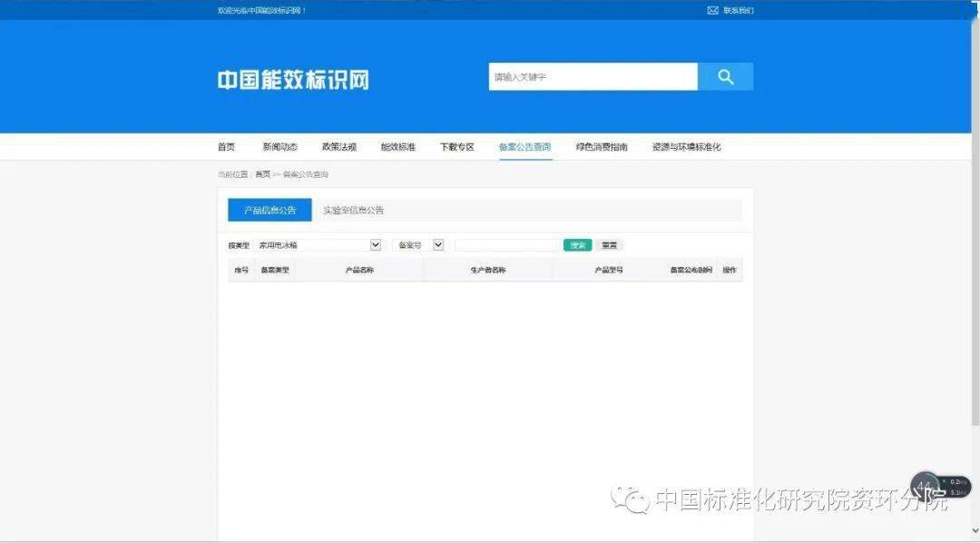This screenshot has width=980, height=543.
Task: Open the 资源与环境标准化 menu item
Action: [686, 147]
